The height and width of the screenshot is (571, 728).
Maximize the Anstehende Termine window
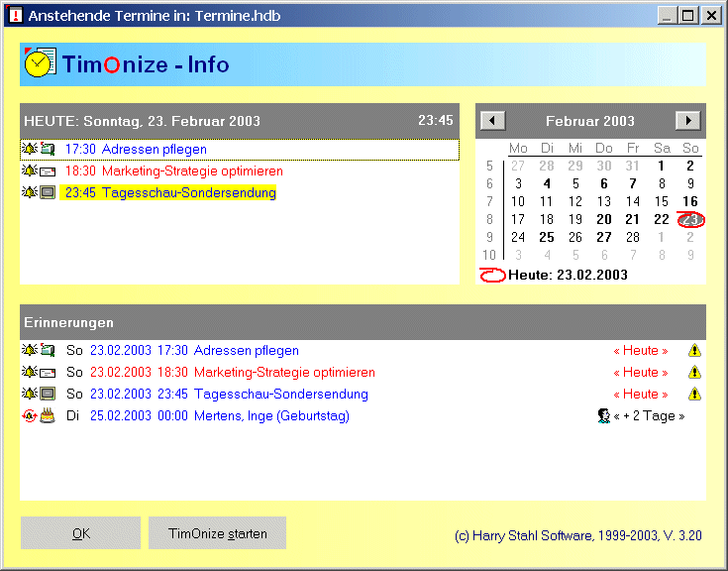(688, 16)
